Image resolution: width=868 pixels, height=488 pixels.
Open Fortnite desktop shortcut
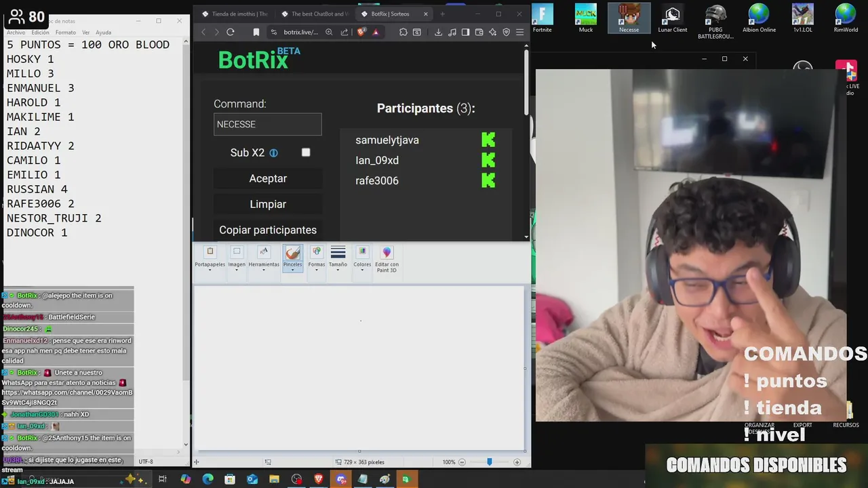[x=542, y=18]
